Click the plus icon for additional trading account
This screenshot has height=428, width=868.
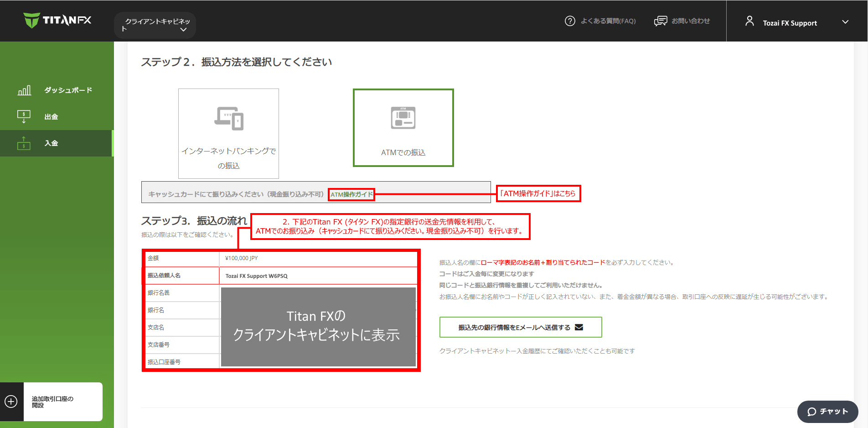11,401
